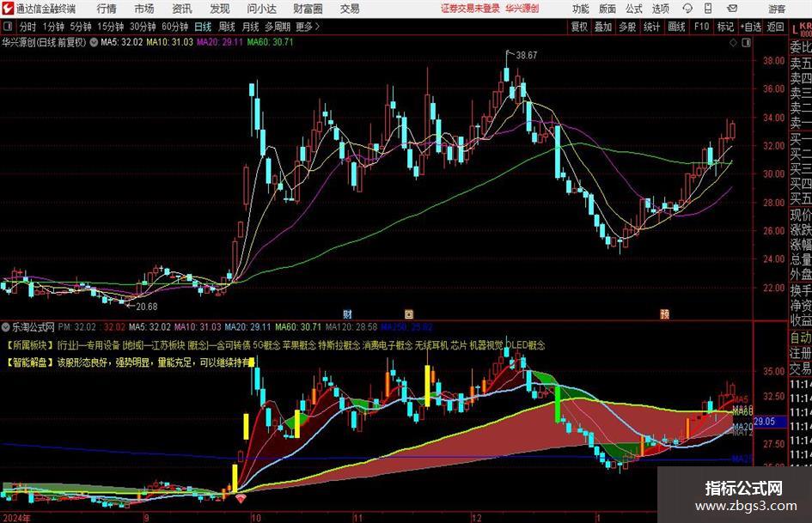Click the MA5: 32.02 main chart label
The height and width of the screenshot is (523, 812).
pos(122,42)
